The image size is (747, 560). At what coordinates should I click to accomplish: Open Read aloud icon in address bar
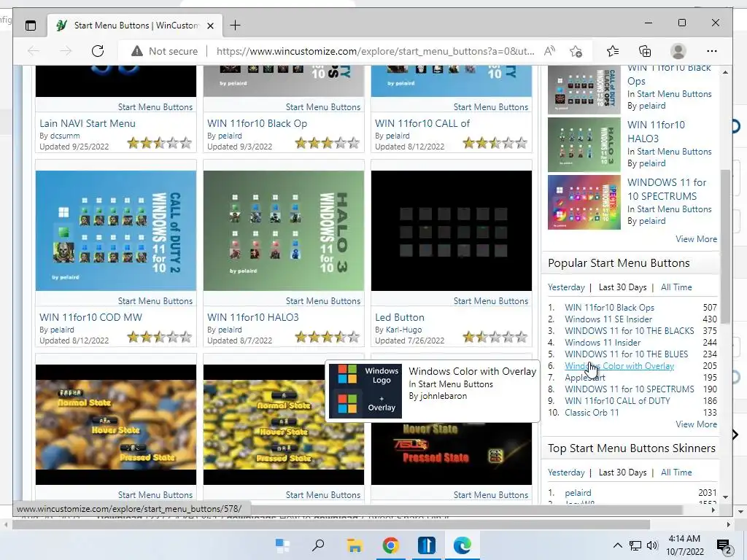pyautogui.click(x=549, y=51)
